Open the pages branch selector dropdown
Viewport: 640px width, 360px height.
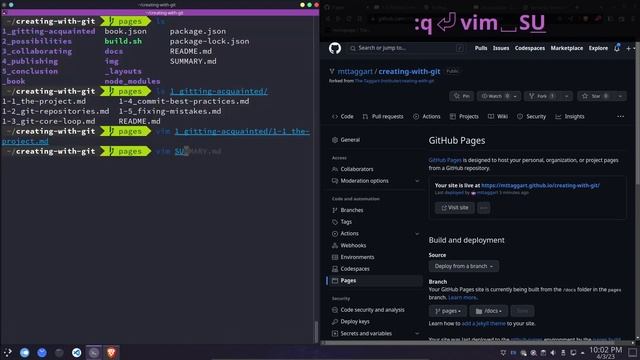[x=447, y=311]
